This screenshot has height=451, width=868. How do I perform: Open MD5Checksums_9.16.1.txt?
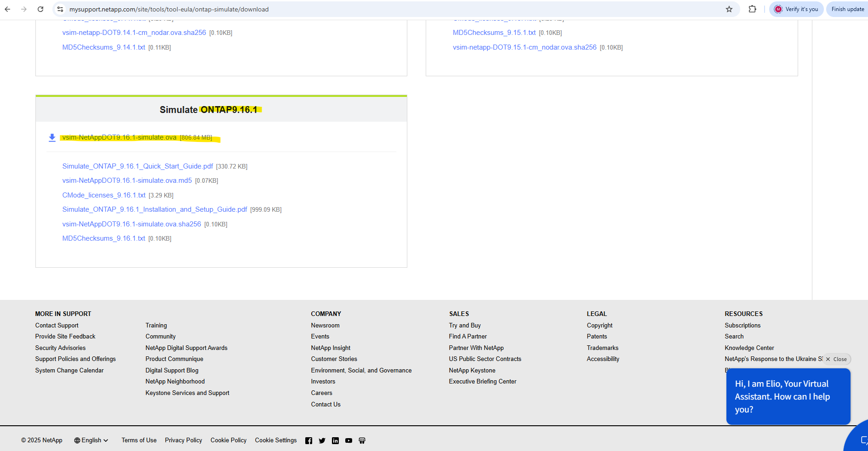pos(103,238)
